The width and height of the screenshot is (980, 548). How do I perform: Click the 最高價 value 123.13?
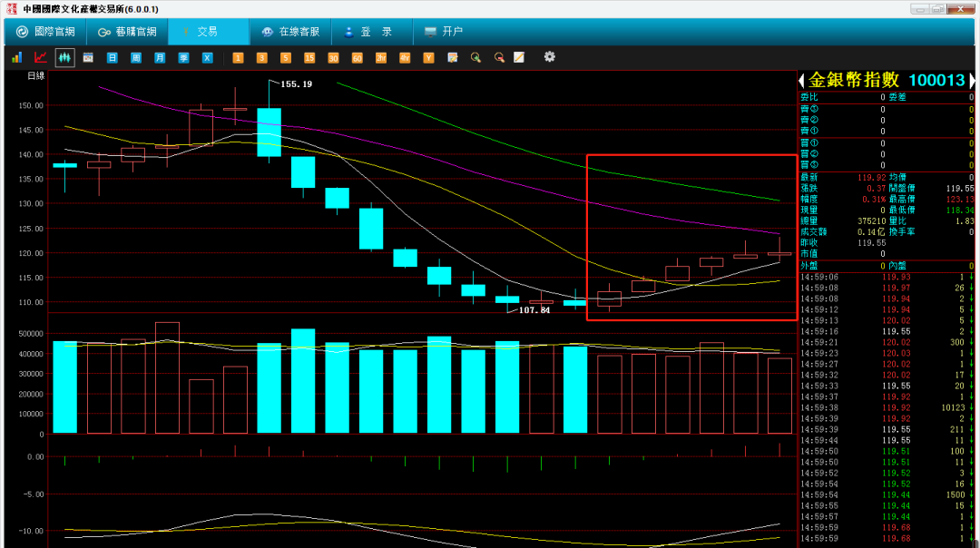point(959,200)
